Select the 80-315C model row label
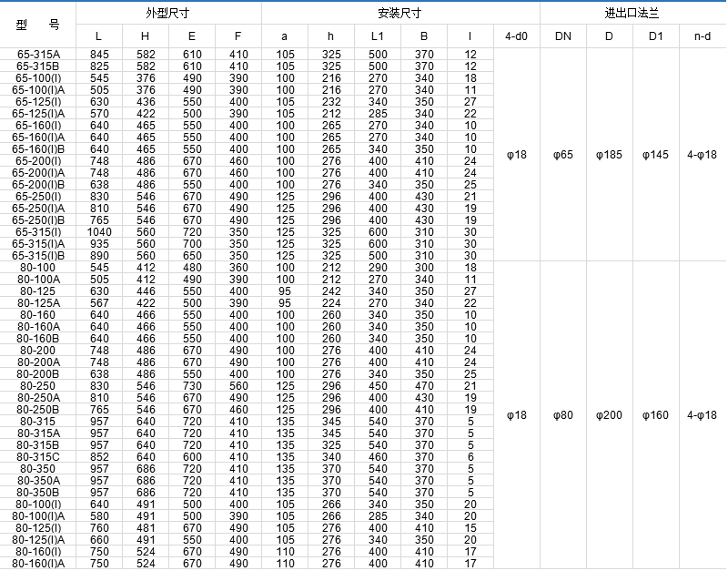Image resolution: width=728 pixels, height=571 pixels. click(x=38, y=457)
